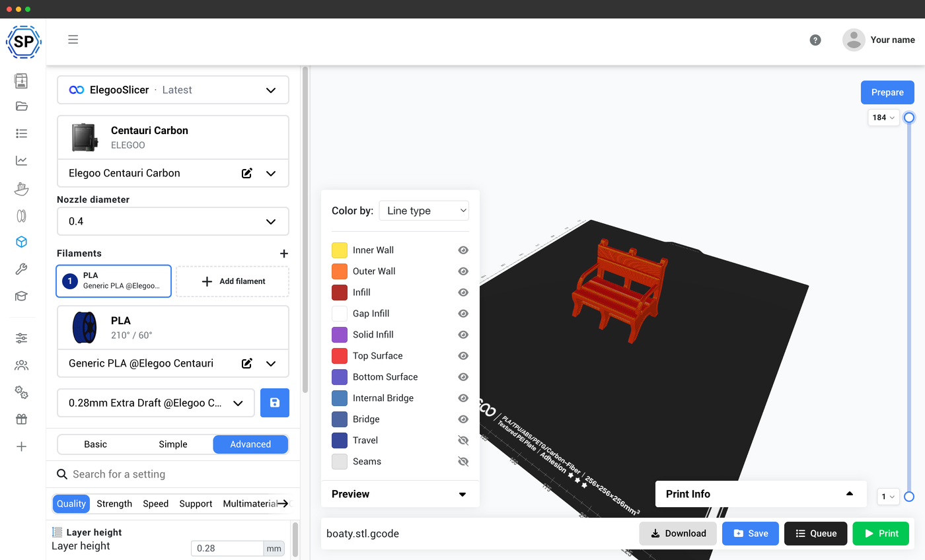Viewport: 925px width, 560px height.
Task: Open the line chart statistics icon
Action: [x=21, y=160]
